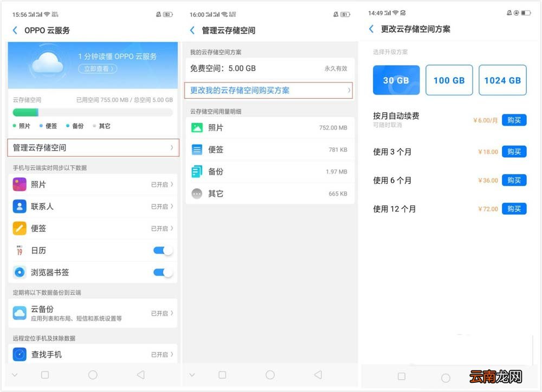Tap the hide-navigation arrow in first phone

tap(15, 375)
